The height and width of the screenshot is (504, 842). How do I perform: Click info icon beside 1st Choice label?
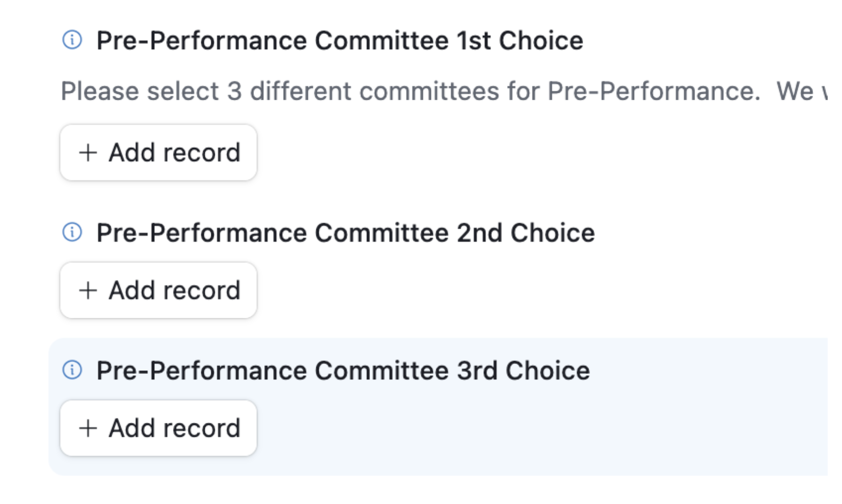coord(72,40)
